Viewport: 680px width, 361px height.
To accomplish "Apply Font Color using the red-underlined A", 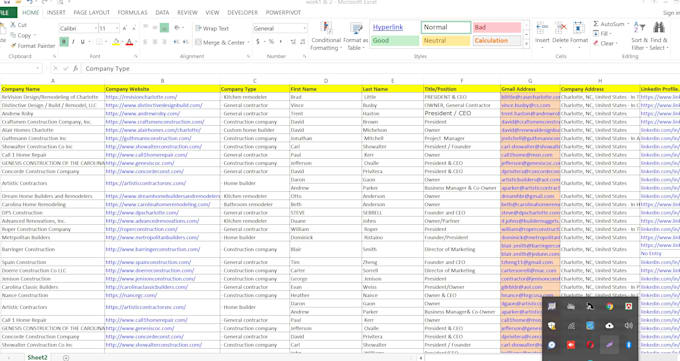I will [129, 42].
